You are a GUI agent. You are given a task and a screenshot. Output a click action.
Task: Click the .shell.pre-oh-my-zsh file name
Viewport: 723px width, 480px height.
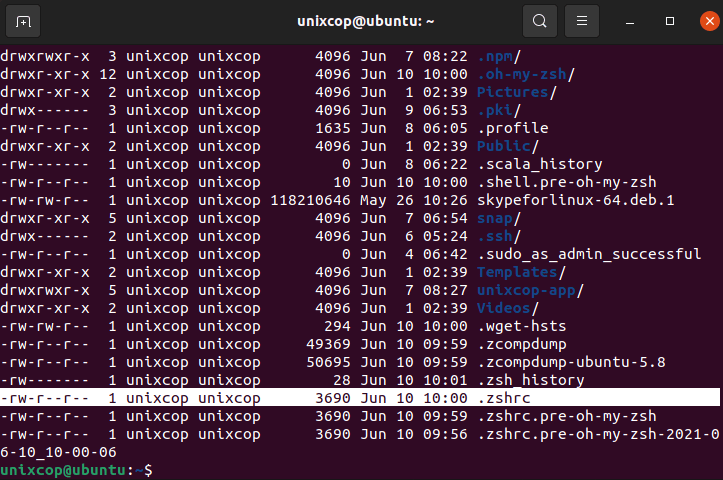point(567,183)
